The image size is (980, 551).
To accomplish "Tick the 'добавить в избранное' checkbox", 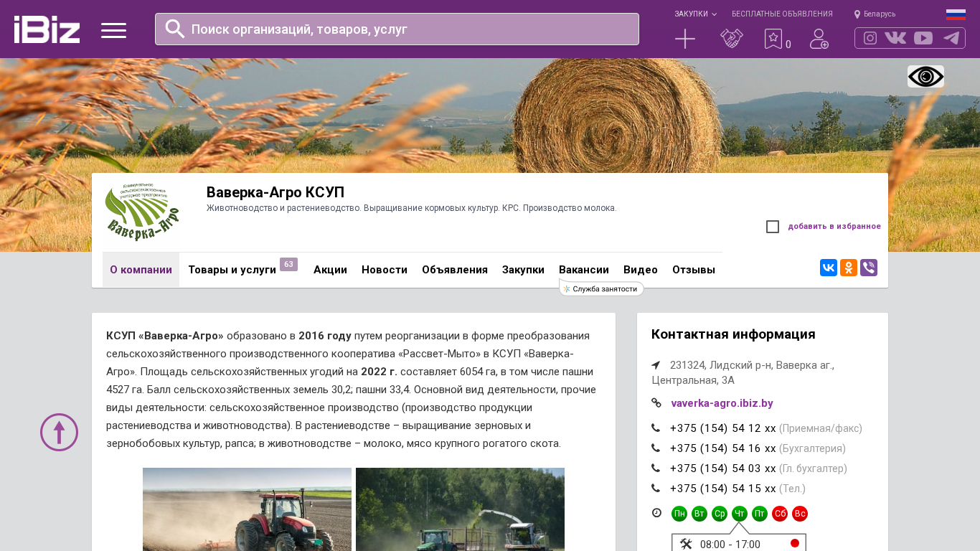I will pyautogui.click(x=773, y=227).
